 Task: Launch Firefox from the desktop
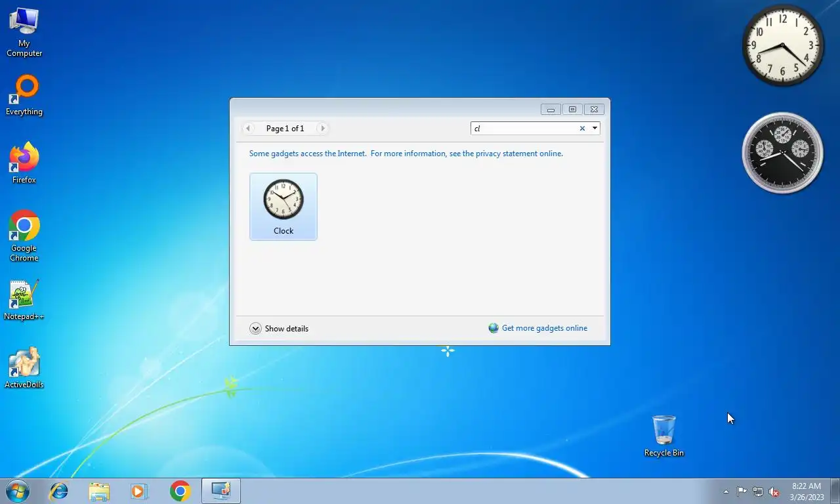tap(24, 163)
